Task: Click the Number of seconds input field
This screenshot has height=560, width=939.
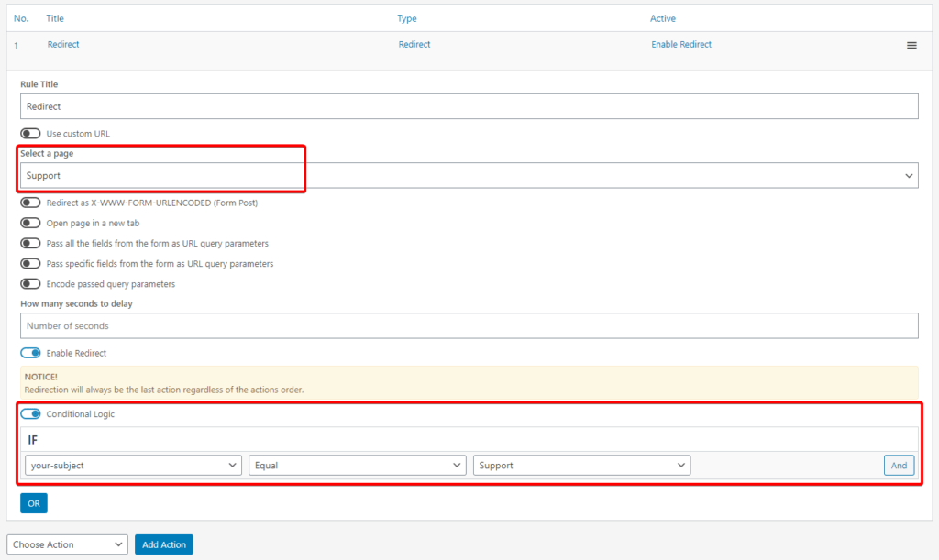Action: pos(469,325)
